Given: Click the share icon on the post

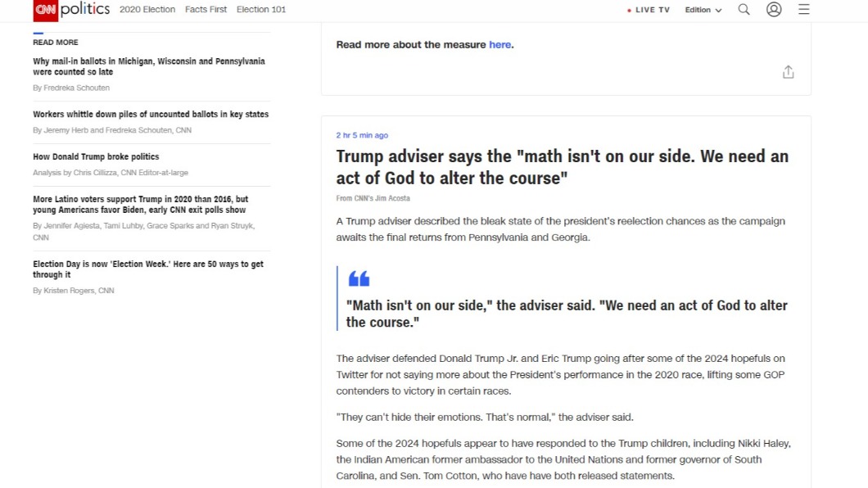Looking at the screenshot, I should pos(789,72).
